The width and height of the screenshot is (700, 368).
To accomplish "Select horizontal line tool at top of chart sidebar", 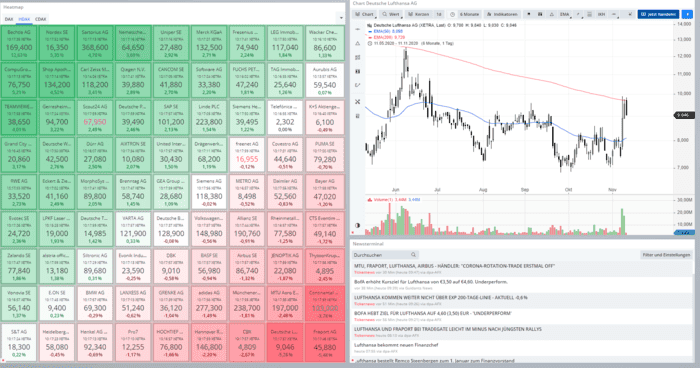I will [358, 29].
